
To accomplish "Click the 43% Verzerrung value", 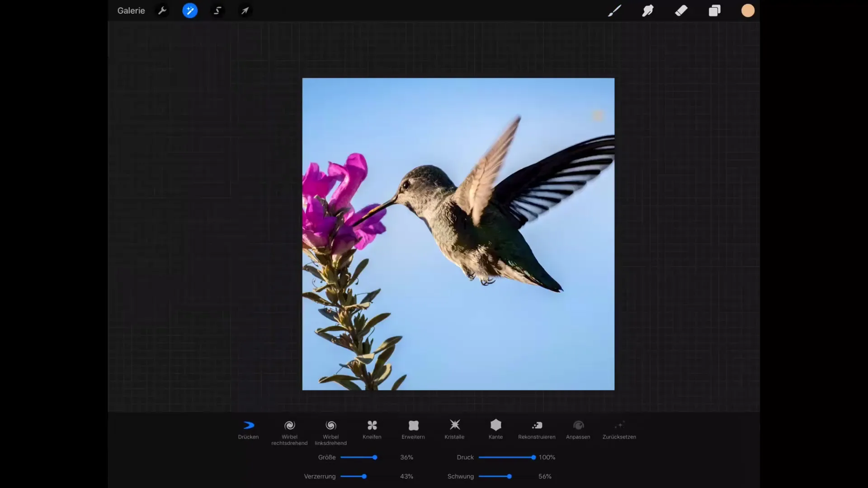I will pyautogui.click(x=406, y=476).
